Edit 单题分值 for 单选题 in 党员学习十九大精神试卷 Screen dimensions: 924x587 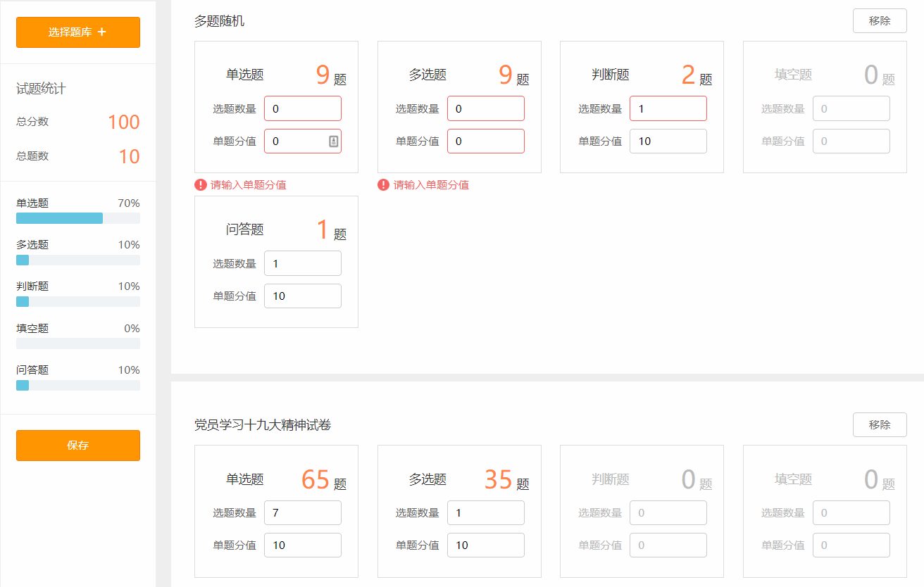tap(302, 545)
